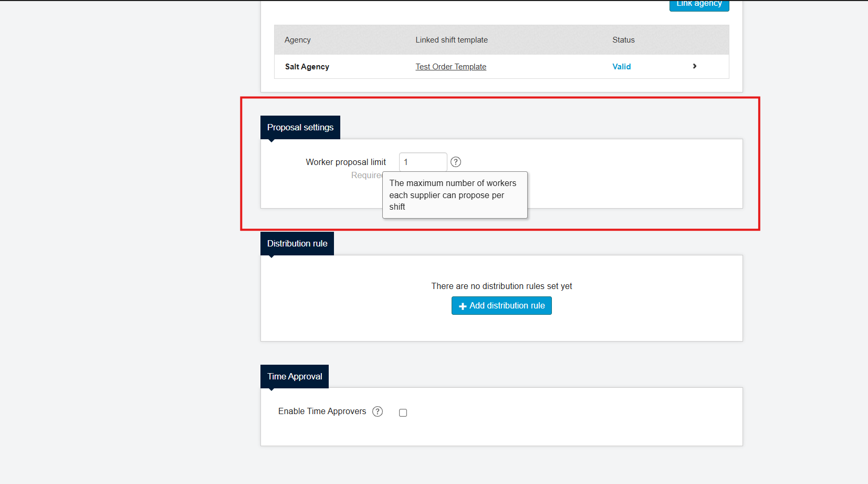Click the Valid status text

pyautogui.click(x=622, y=67)
